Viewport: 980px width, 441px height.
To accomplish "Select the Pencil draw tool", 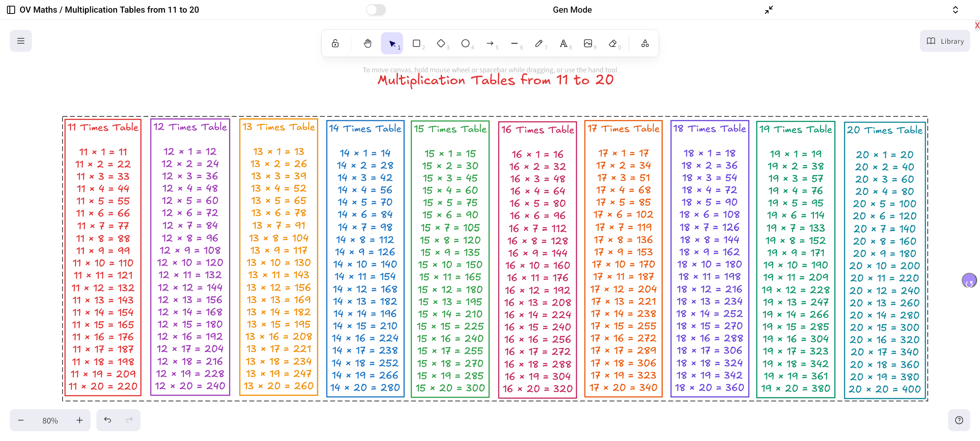I will 539,43.
